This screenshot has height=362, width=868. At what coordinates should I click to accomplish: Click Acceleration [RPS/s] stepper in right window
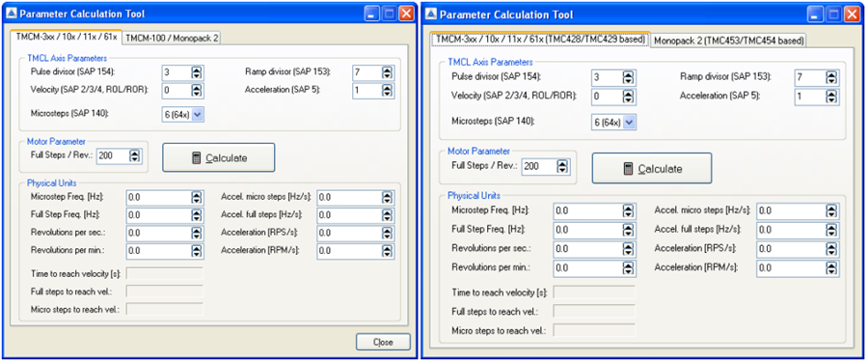[831, 249]
